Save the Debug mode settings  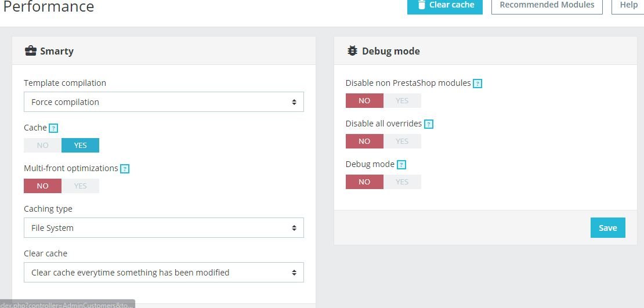click(607, 228)
